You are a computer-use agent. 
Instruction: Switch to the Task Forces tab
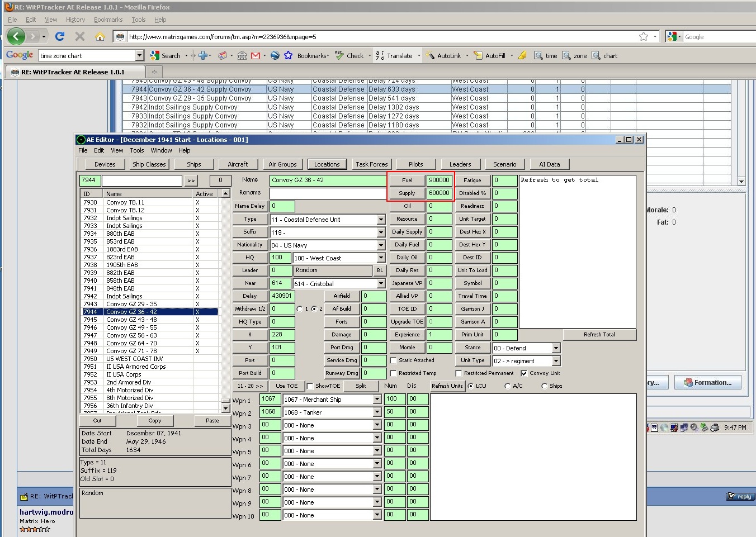(x=371, y=164)
